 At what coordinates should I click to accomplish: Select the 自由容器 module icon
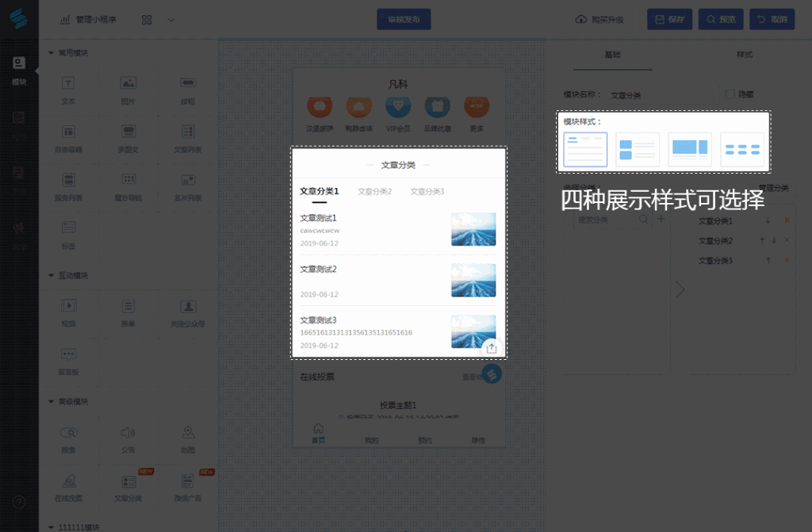68,132
